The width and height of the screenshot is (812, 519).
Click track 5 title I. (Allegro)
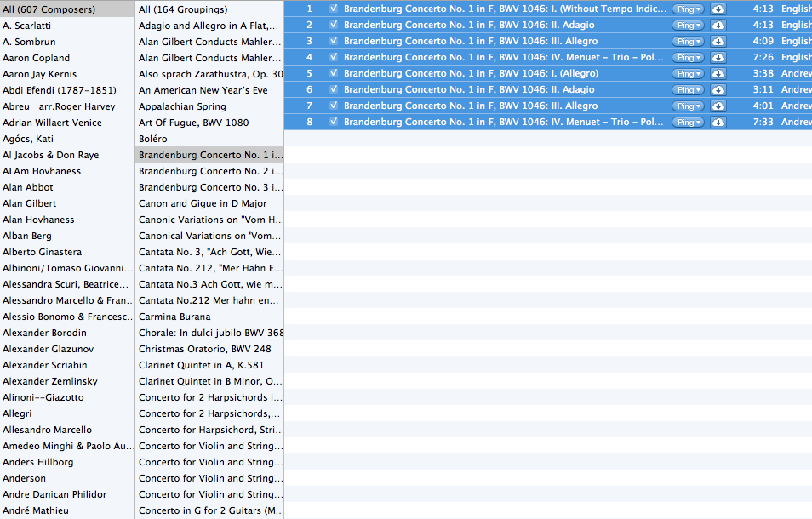pyautogui.click(x=471, y=73)
